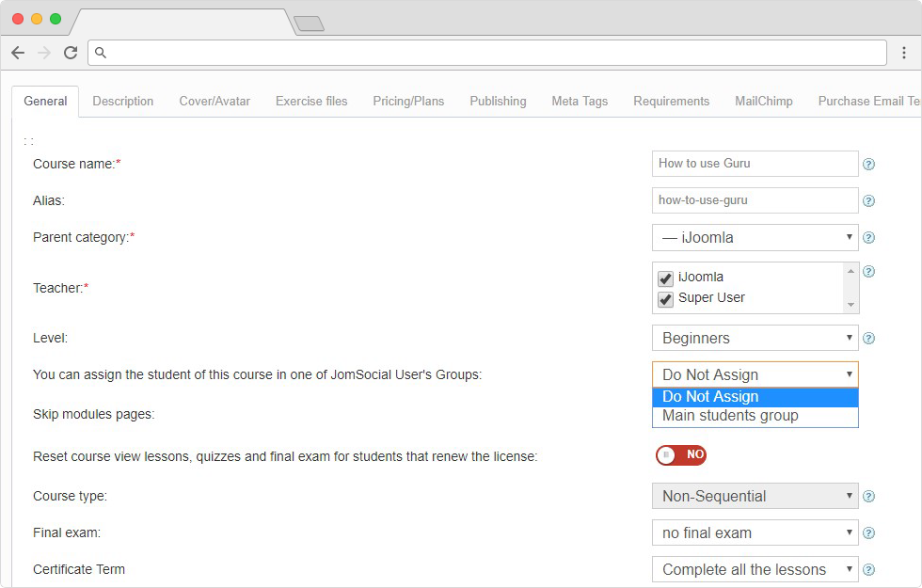922x588 pixels.
Task: Click help icon next to Final exam
Action: 868,533
